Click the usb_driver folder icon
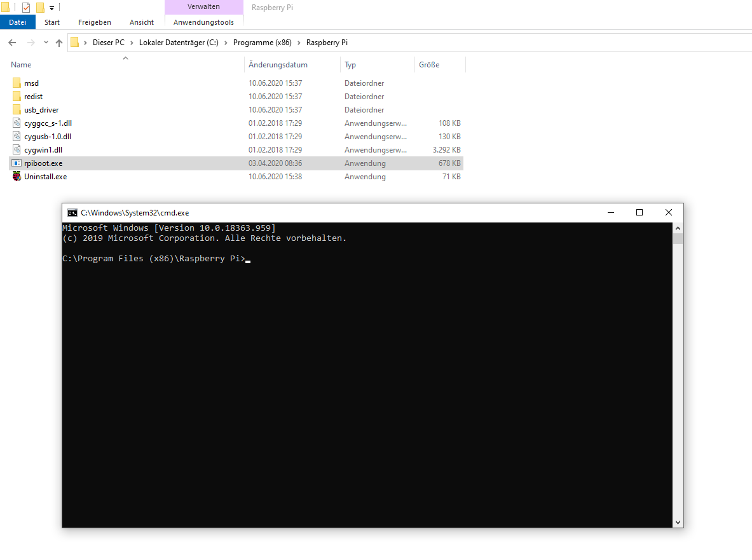This screenshot has width=752, height=560. (17, 110)
